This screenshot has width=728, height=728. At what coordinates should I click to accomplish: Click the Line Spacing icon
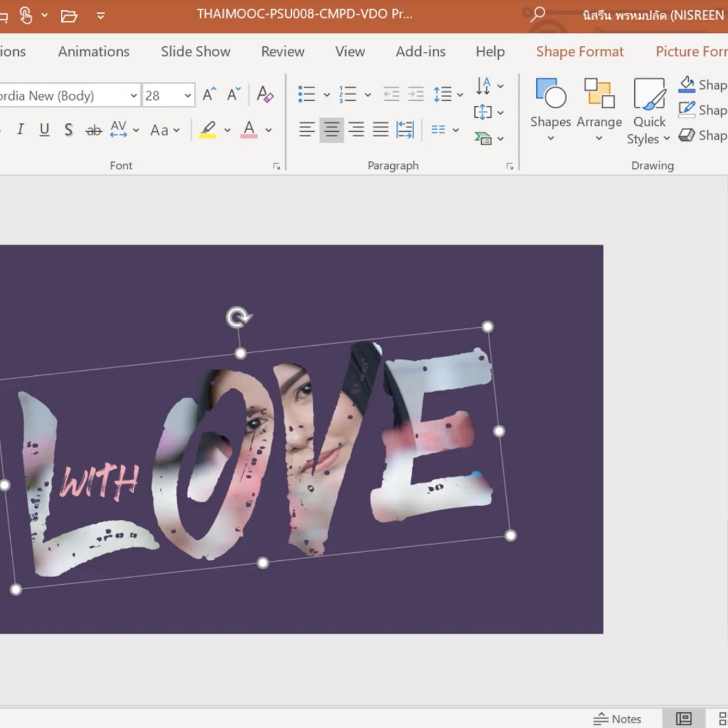click(442, 94)
